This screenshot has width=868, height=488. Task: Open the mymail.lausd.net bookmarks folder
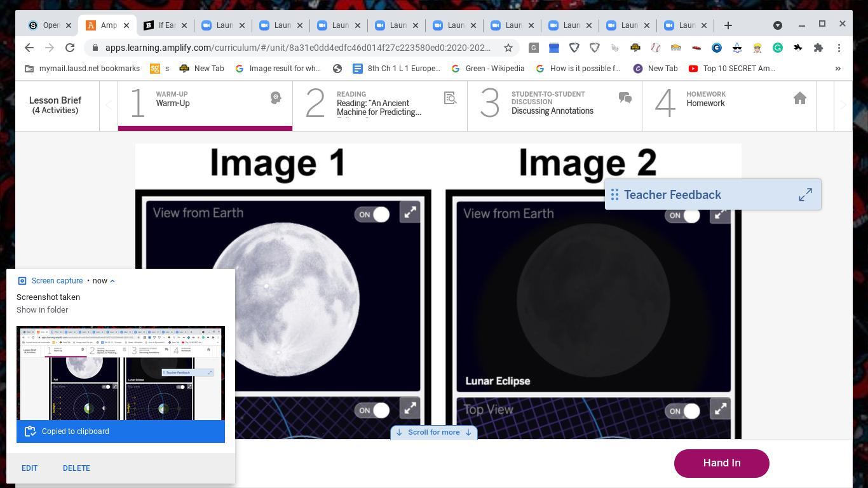(x=82, y=69)
